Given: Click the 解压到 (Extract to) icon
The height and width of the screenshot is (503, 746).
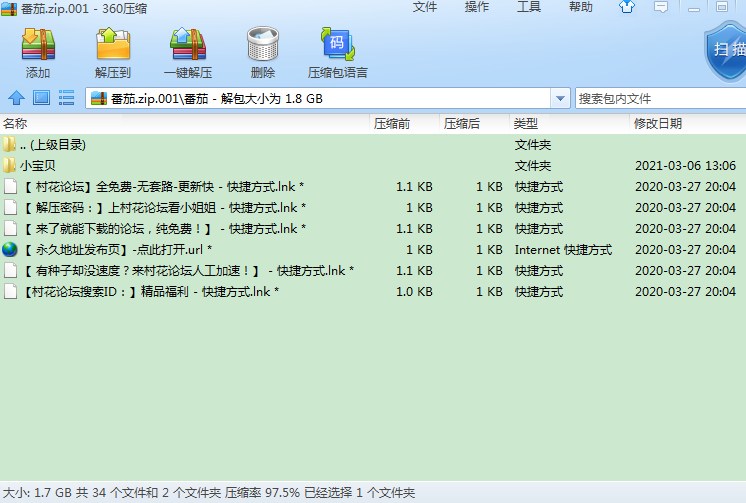Looking at the screenshot, I should pos(112,52).
